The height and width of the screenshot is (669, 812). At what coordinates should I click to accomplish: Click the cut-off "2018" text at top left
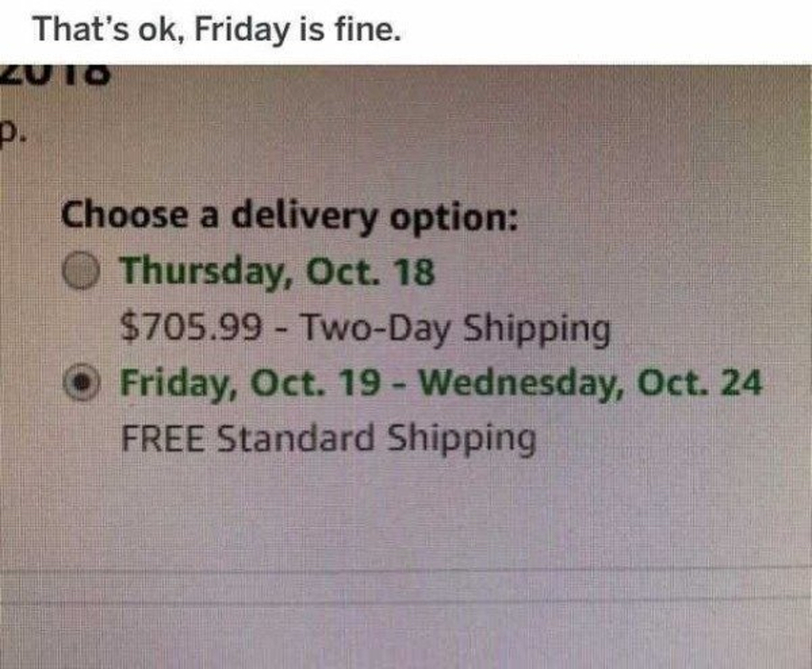click(x=56, y=75)
